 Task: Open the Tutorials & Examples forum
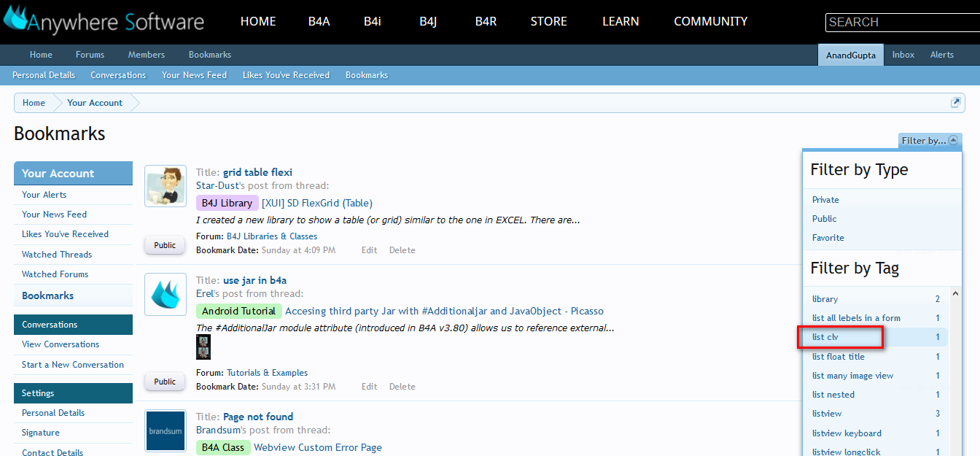[x=267, y=373]
